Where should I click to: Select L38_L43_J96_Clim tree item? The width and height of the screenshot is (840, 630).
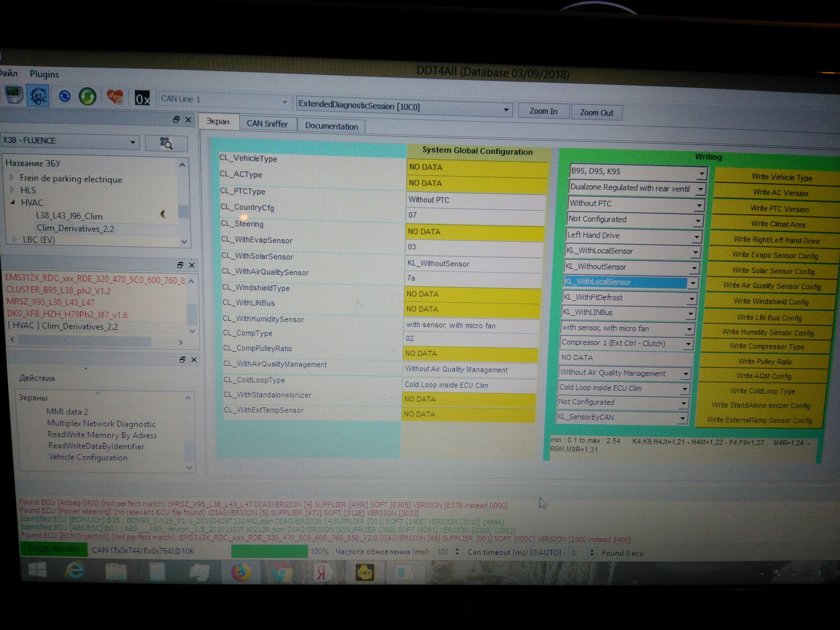pyautogui.click(x=69, y=216)
